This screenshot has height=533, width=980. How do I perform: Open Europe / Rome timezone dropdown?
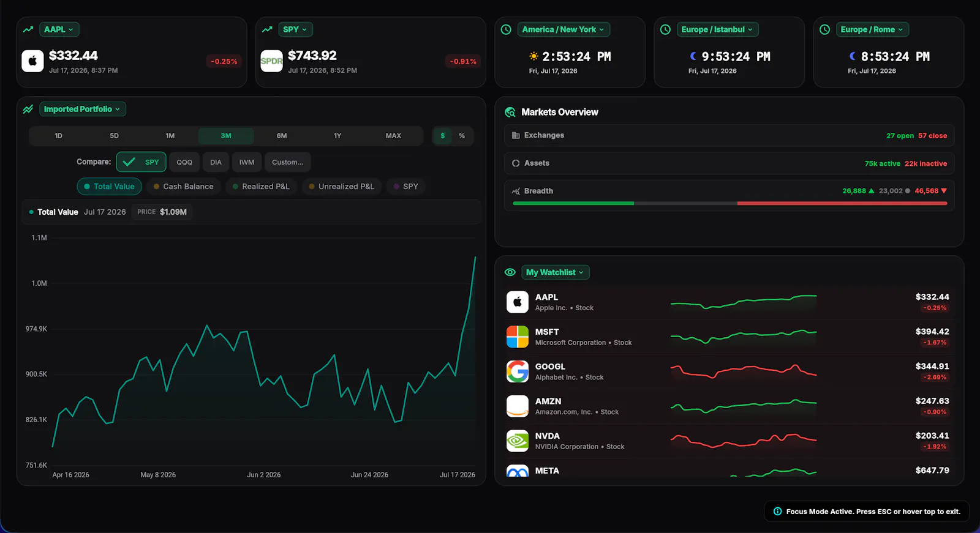[x=872, y=29]
